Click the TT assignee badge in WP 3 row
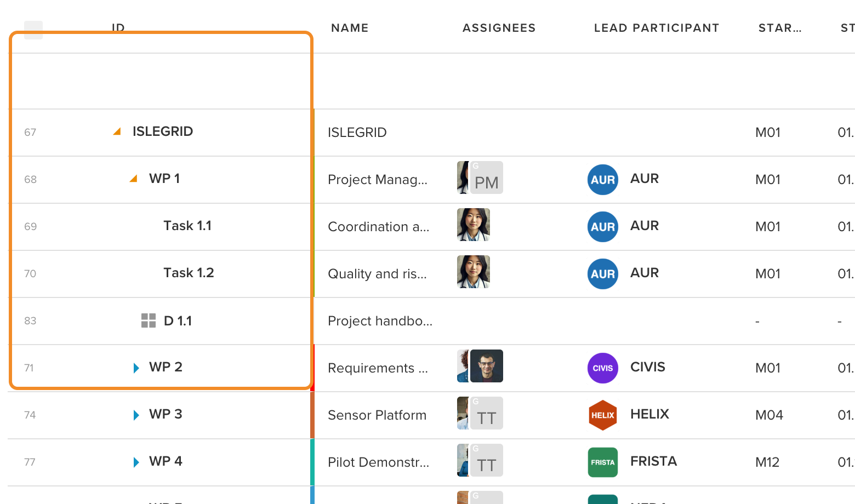 487,413
